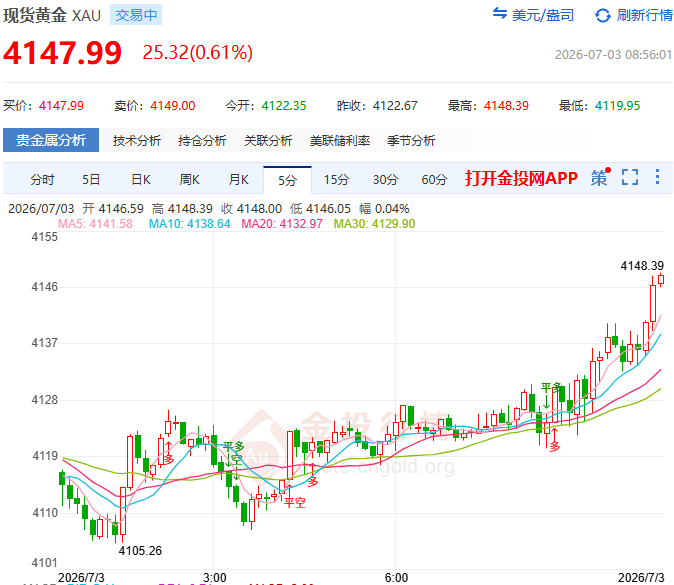The image size is (674, 585).
Task: Click the 卖价 value 4149.00
Action: click(172, 106)
